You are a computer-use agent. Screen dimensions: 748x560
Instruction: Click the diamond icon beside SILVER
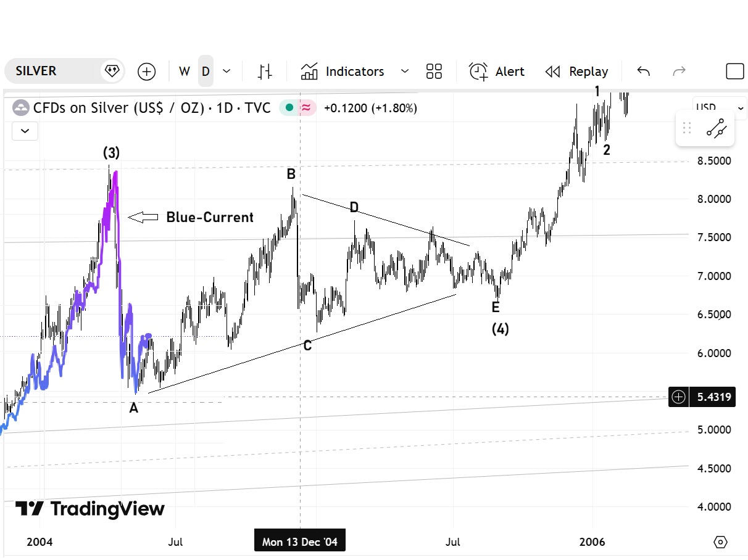112,71
